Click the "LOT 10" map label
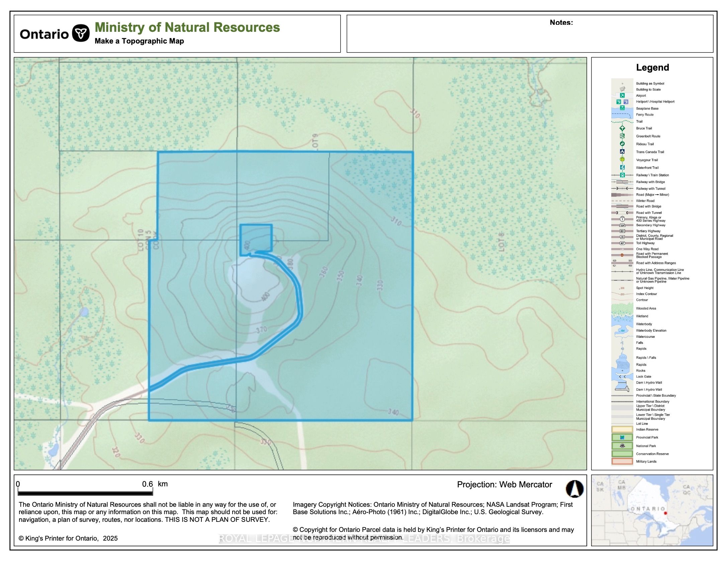The image size is (728, 561). [x=141, y=240]
